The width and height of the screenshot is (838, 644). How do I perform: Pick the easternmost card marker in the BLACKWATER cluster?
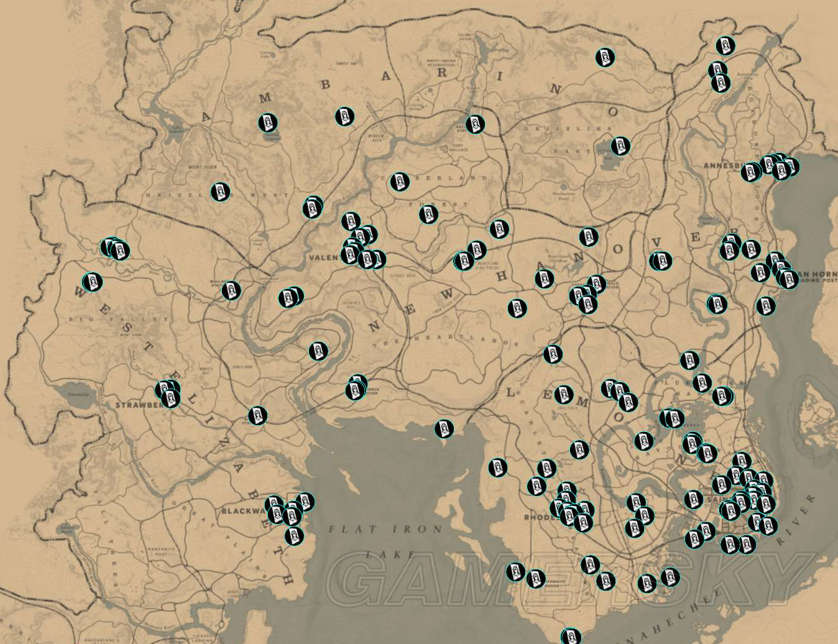click(305, 502)
